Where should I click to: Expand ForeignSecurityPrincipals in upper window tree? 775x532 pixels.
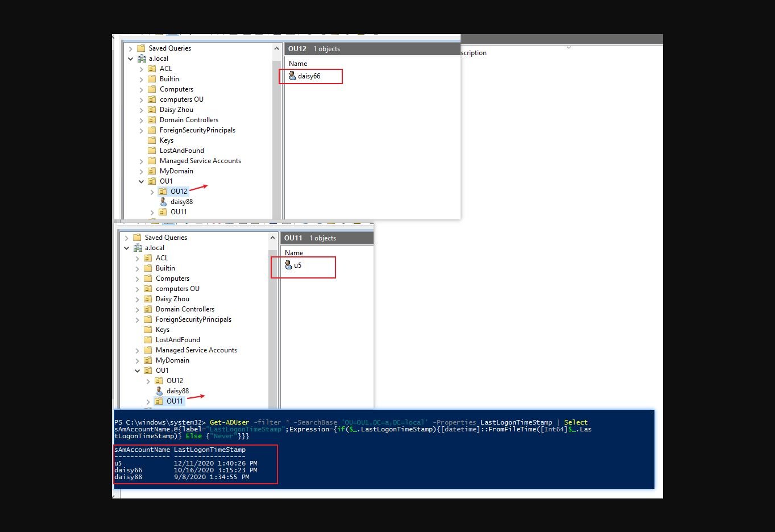(x=141, y=130)
